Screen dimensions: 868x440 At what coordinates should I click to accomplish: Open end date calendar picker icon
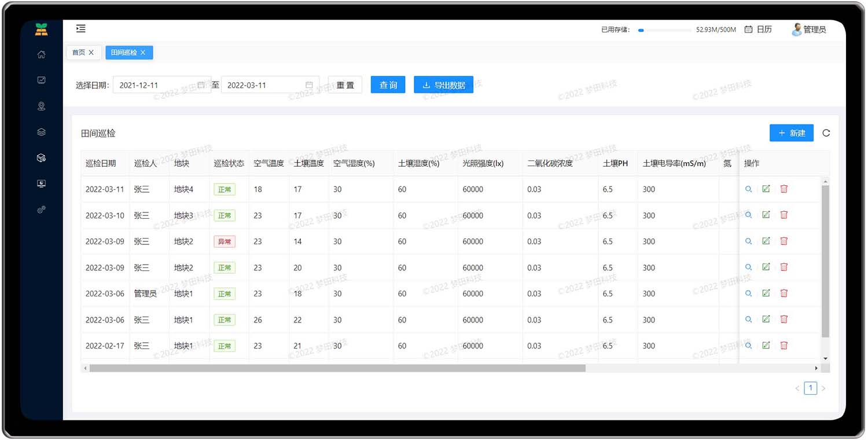309,85
